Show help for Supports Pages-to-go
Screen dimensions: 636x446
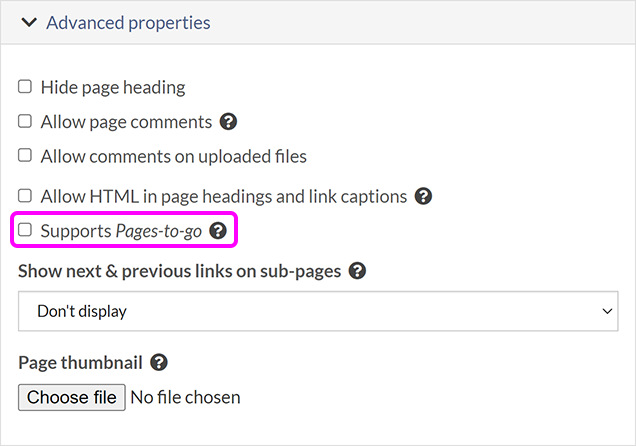[x=218, y=231]
